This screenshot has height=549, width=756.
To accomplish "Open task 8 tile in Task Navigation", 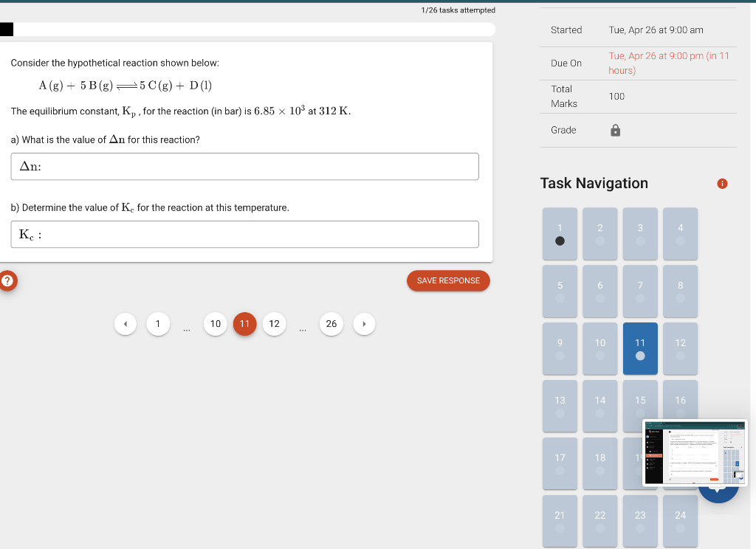I will tap(680, 291).
